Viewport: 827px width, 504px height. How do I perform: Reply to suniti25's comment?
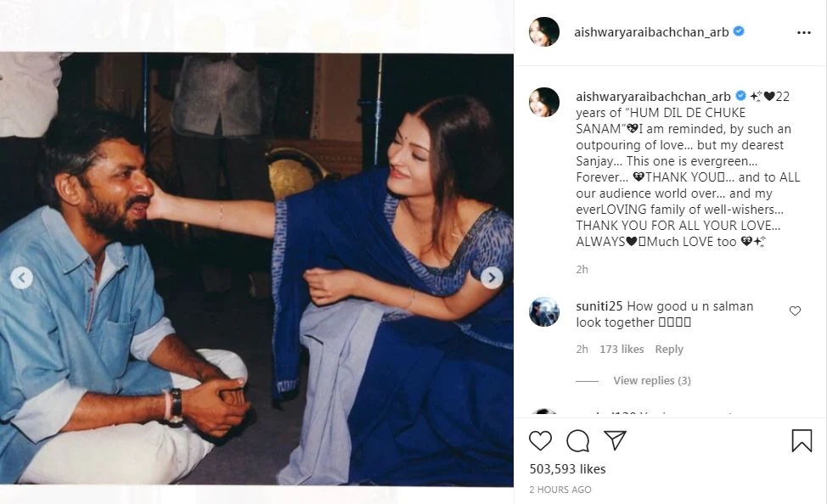click(669, 350)
